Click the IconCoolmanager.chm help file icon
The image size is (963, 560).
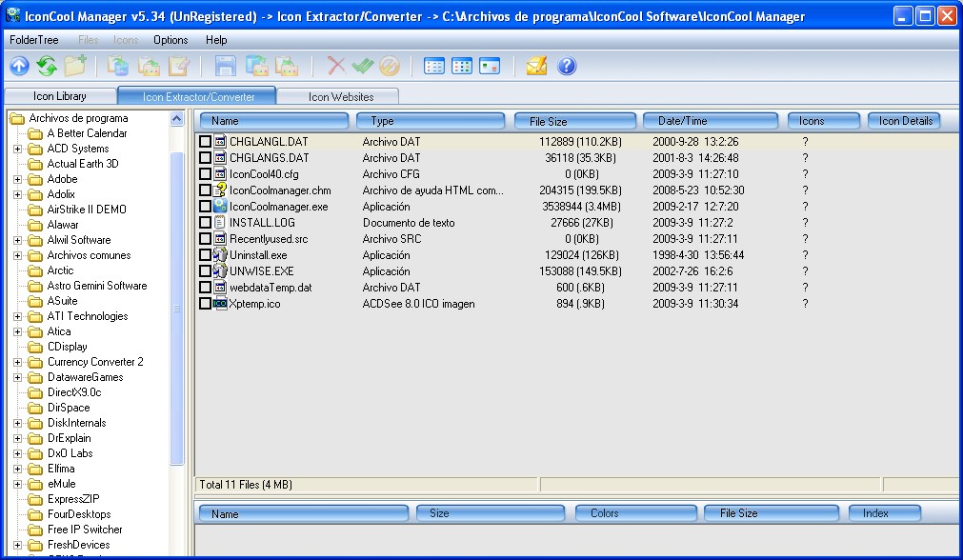(x=220, y=190)
